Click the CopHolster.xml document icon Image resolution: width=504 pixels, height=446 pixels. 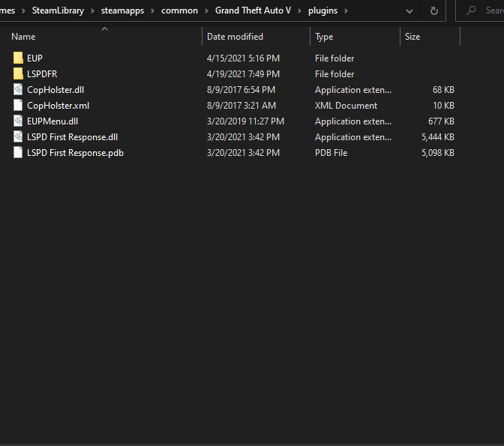click(x=18, y=106)
